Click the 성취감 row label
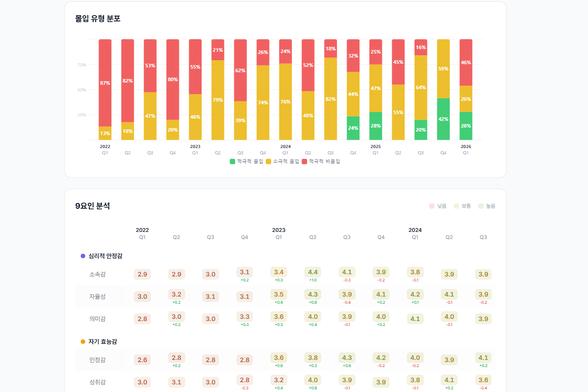 pos(97,382)
